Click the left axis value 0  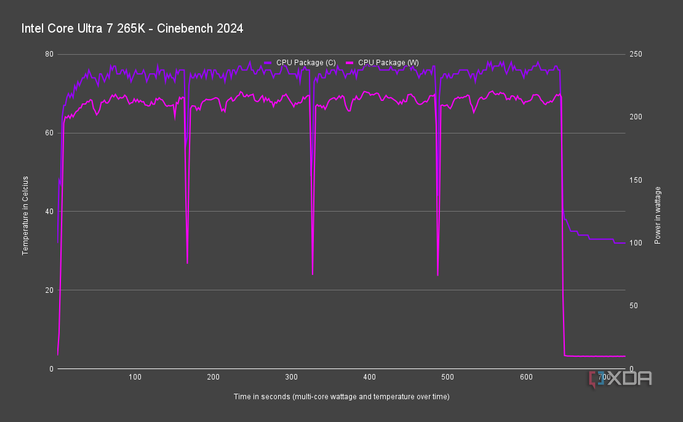coord(51,369)
